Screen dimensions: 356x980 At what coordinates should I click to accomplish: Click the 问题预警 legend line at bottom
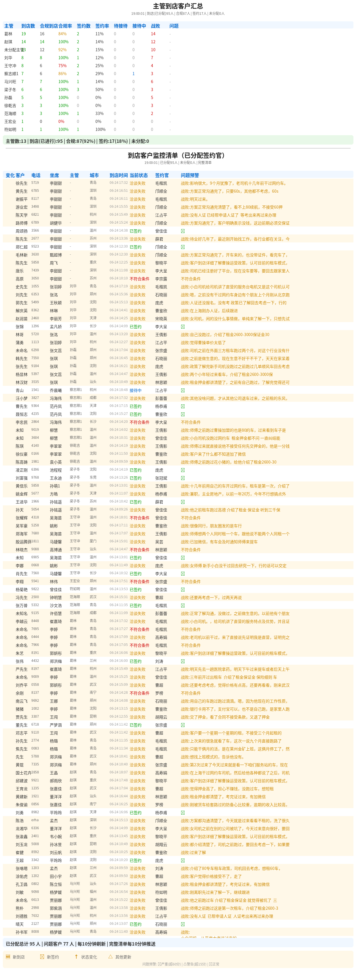pyautogui.click(x=181, y=964)
